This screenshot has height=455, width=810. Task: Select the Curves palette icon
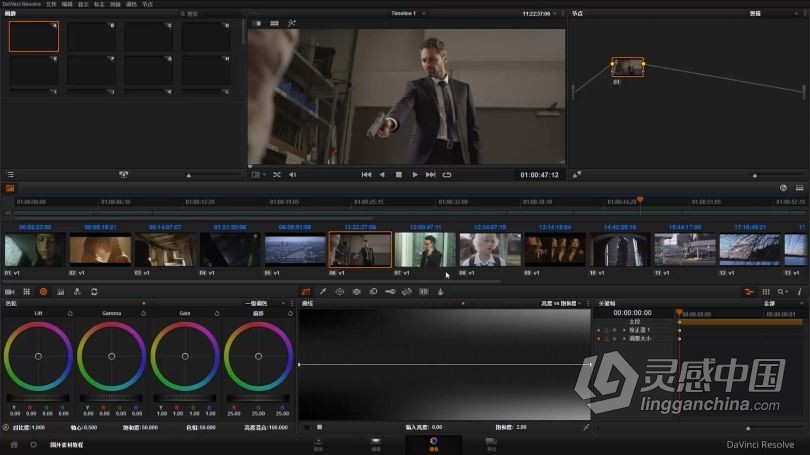click(x=306, y=292)
